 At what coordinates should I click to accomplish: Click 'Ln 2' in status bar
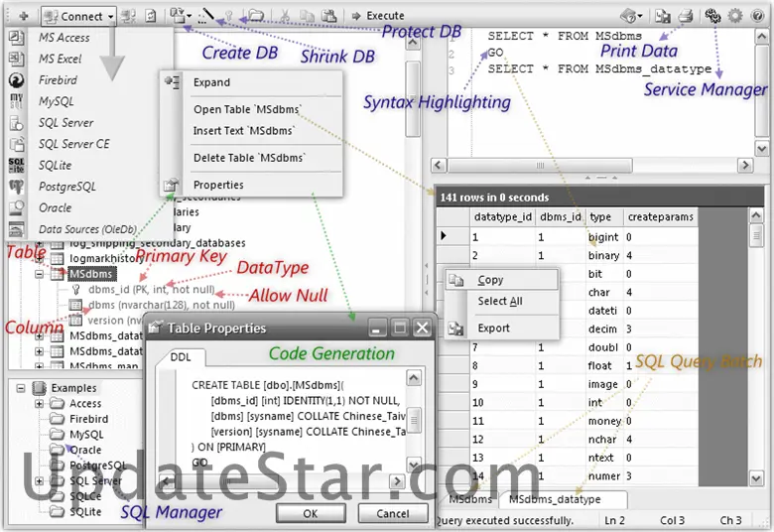tap(614, 521)
